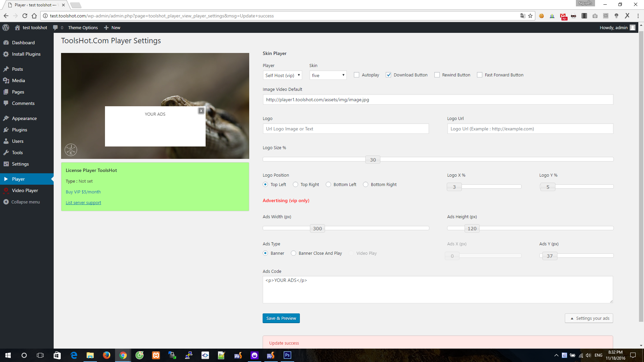Image resolution: width=644 pixels, height=362 pixels.
Task: Enable the Rewind Button checkbox
Action: pos(437,75)
